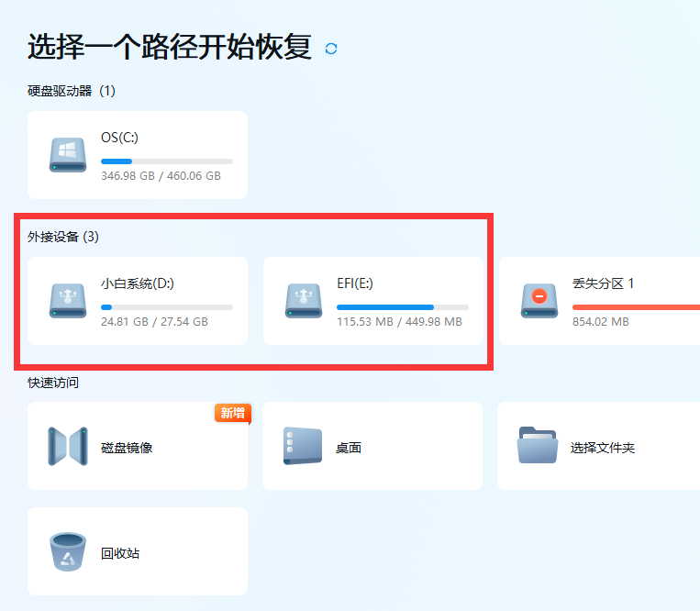Click the OS(C:) usage bar

pos(167,161)
